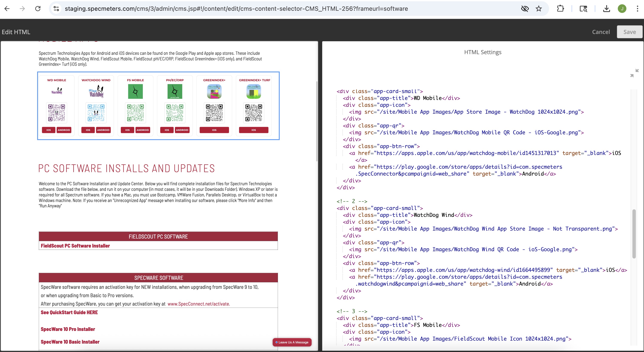Click GreenIndex+ iOS button
This screenshot has width=644, height=352.
[214, 130]
